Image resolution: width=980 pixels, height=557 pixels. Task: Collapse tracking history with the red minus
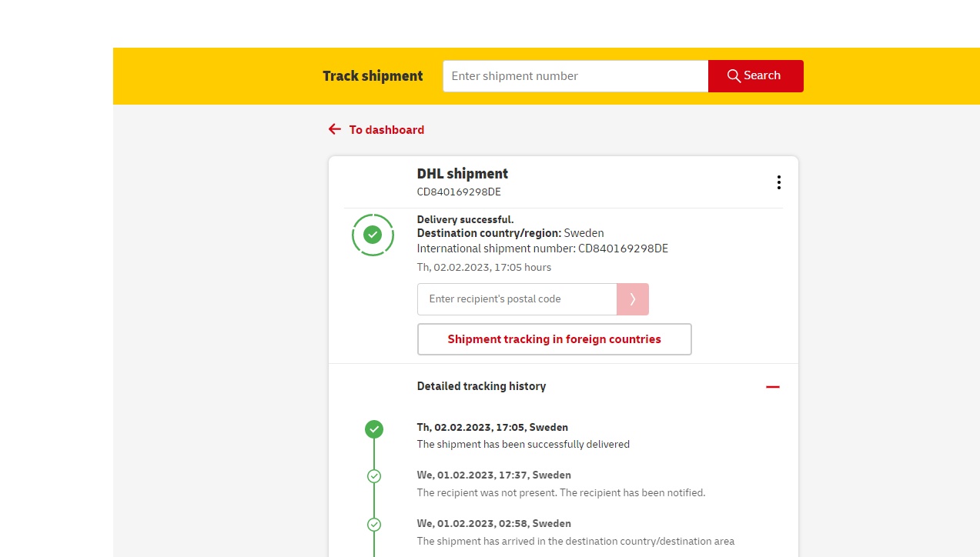(773, 386)
